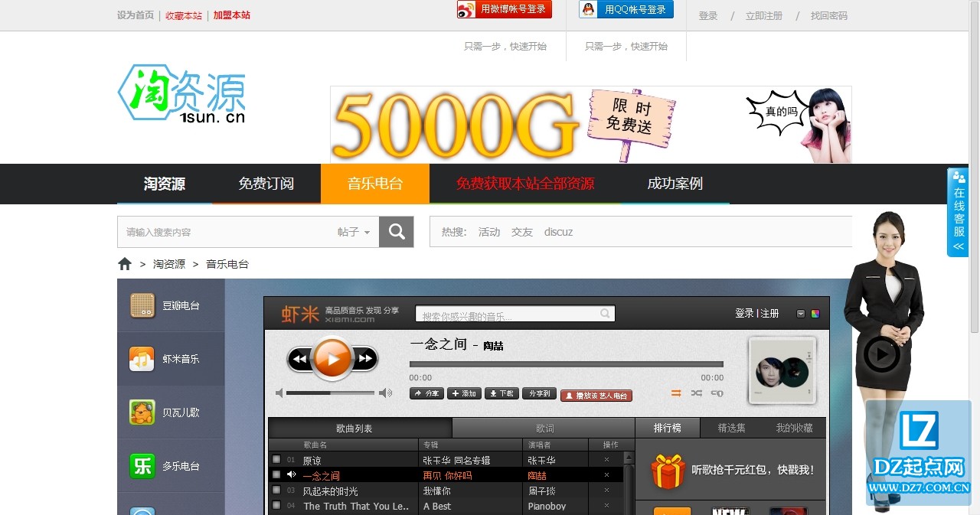Select the 音乐电台 navigation tab
Viewport: 980px width, 515px height.
tap(375, 184)
